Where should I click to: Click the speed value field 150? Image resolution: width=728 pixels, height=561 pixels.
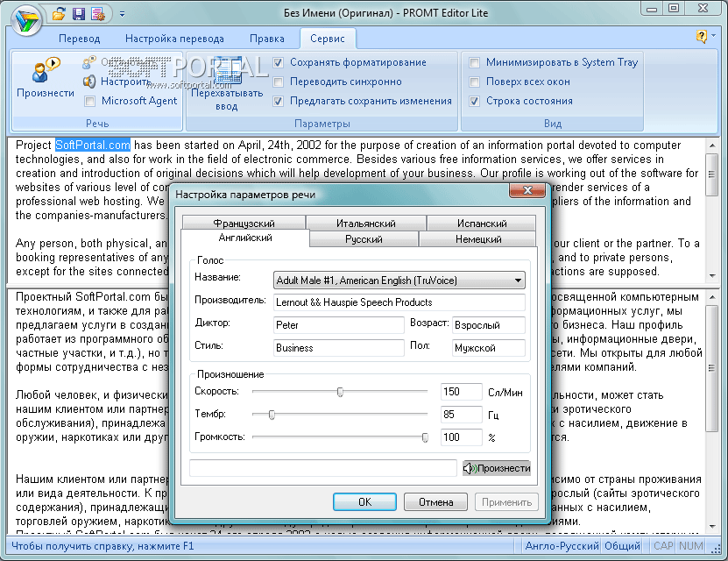coord(461,392)
